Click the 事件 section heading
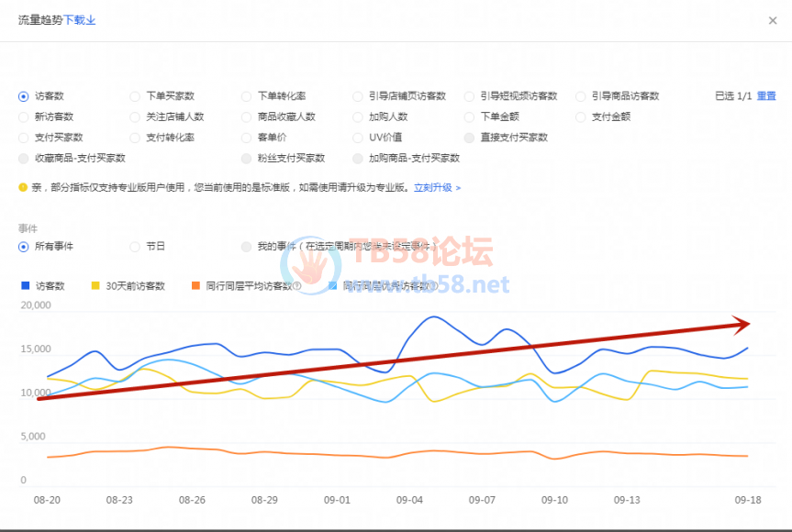792x532 pixels. [28, 228]
